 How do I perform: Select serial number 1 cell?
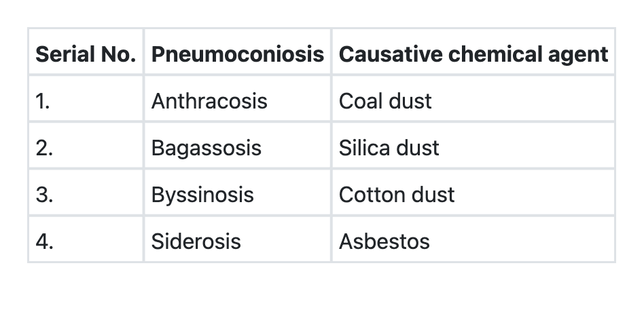point(86,101)
